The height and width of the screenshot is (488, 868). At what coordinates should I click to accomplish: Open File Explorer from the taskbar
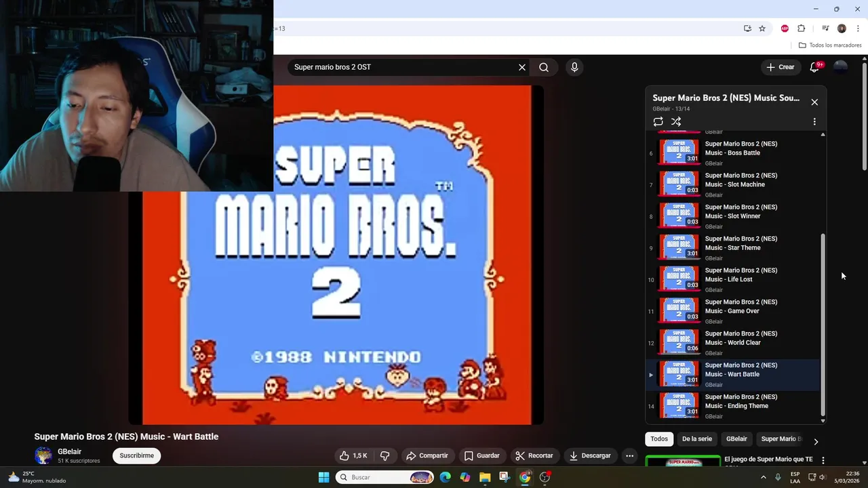click(x=485, y=477)
